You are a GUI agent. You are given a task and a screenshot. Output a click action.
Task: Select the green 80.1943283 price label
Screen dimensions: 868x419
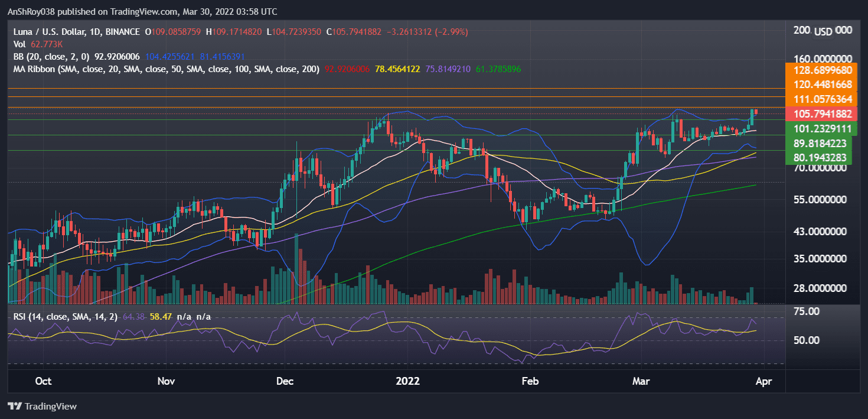pyautogui.click(x=819, y=156)
